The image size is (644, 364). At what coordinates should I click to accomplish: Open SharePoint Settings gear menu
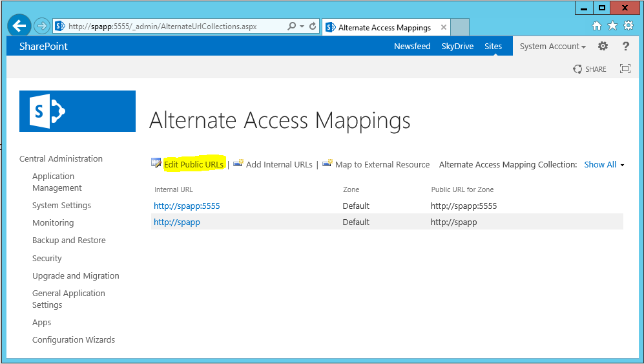pyautogui.click(x=603, y=46)
